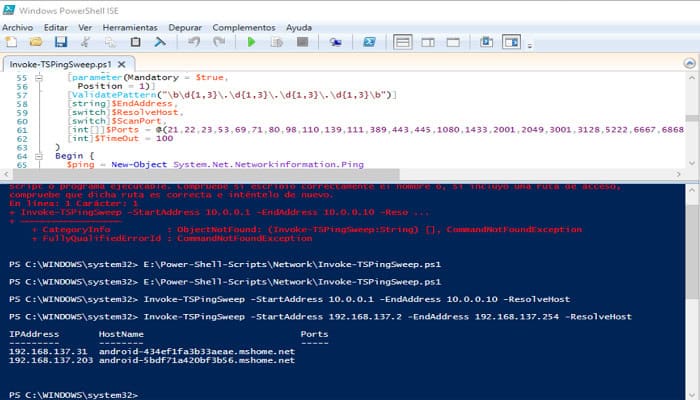The height and width of the screenshot is (400, 700).
Task: Cut selection with the scissors icon
Action: pos(85,42)
